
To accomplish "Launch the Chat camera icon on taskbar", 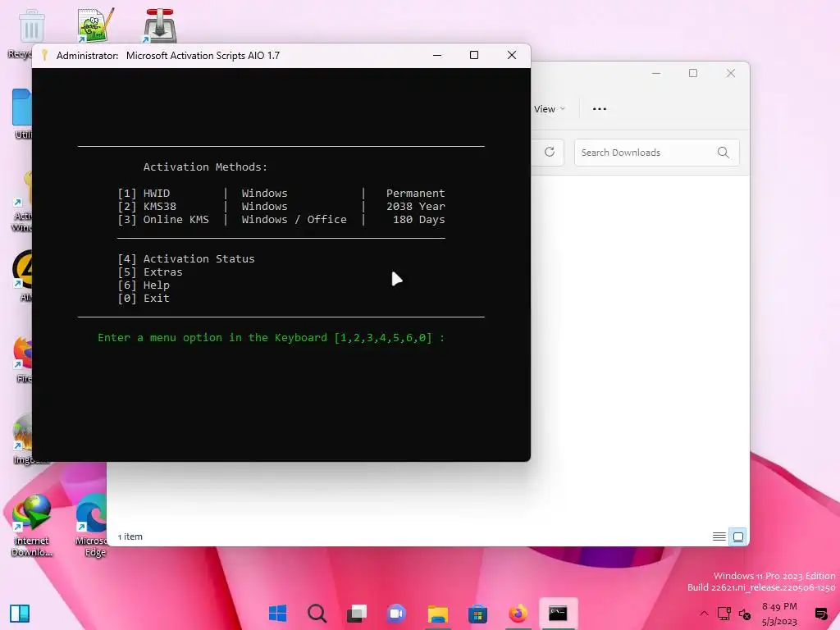I will (x=396, y=613).
